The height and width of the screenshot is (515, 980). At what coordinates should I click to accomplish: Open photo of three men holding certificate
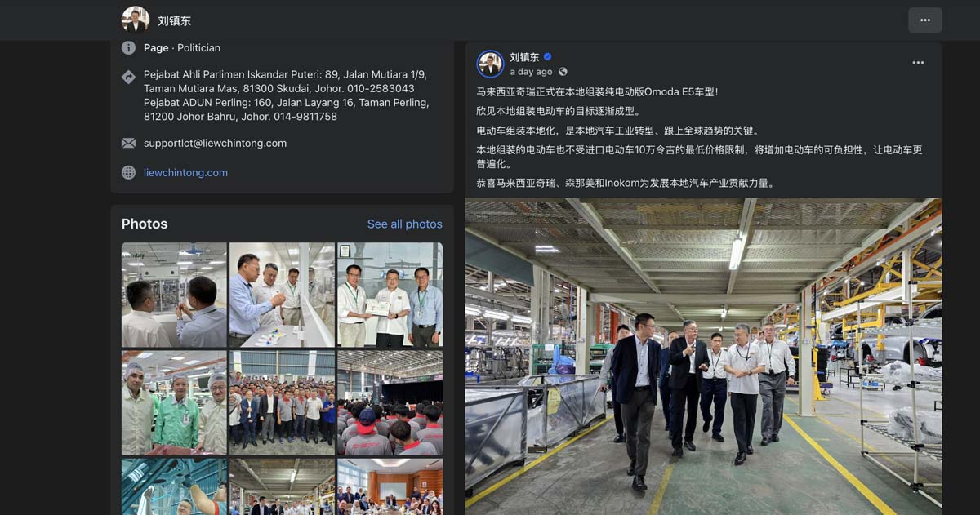tap(390, 295)
